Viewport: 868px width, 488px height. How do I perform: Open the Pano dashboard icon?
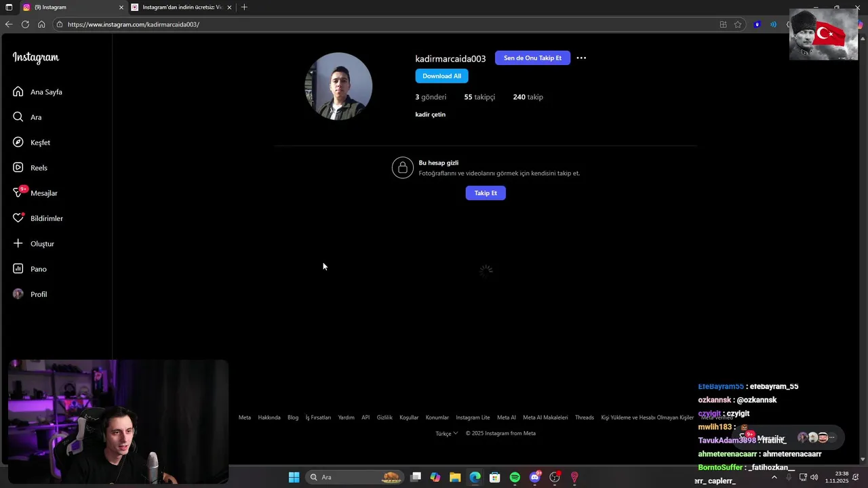point(18,269)
